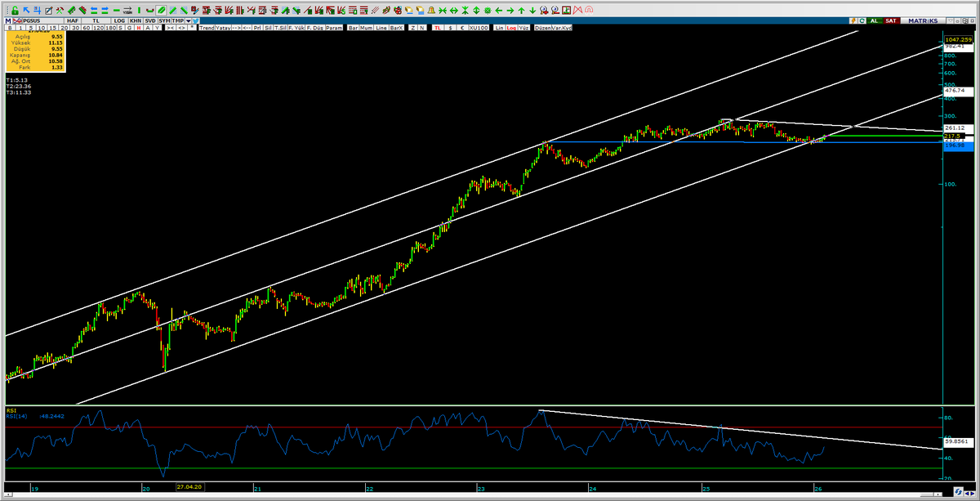Click the SVD header button
The height and width of the screenshot is (501, 980).
[x=150, y=20]
